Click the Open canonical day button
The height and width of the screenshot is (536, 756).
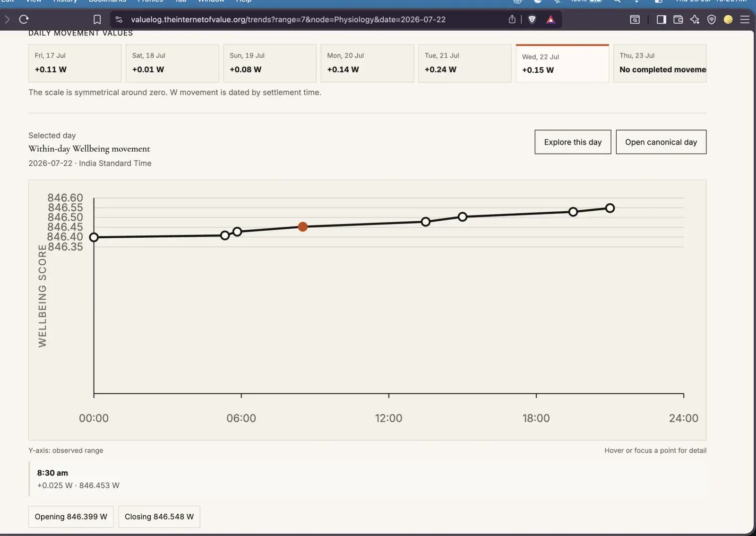tap(661, 142)
